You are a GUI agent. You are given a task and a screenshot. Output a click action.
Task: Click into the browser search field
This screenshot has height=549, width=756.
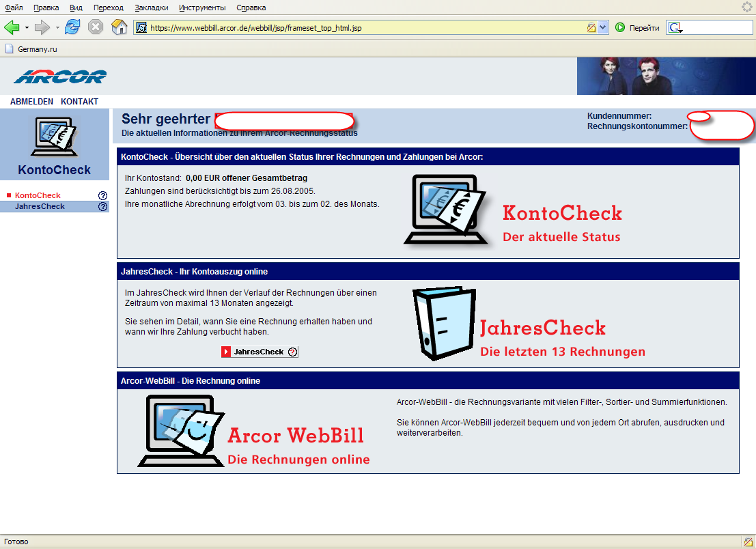(x=717, y=28)
